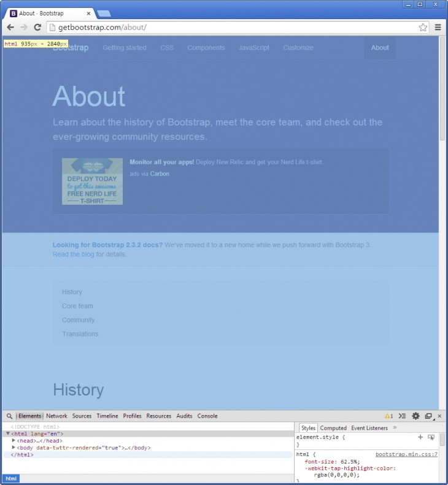Reload the page with the refresh icon
The image size is (448, 485).
(37, 27)
